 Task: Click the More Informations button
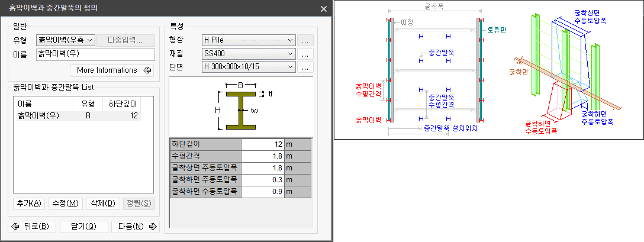(x=111, y=70)
